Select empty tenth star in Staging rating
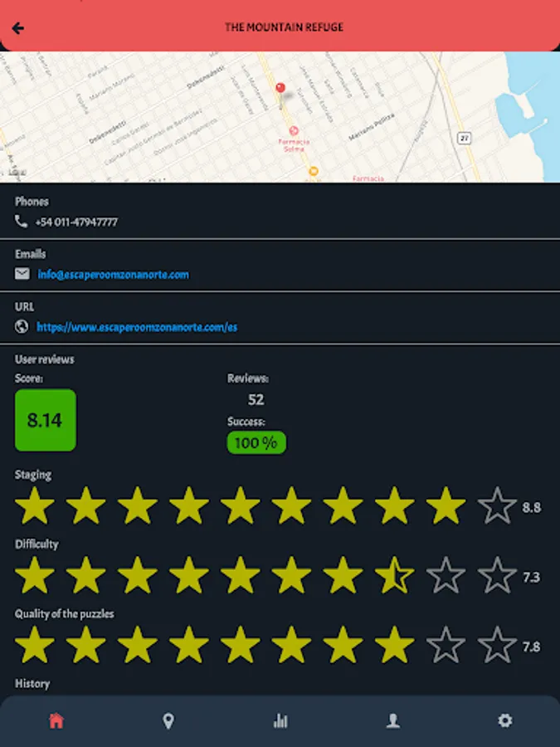 tap(497, 505)
